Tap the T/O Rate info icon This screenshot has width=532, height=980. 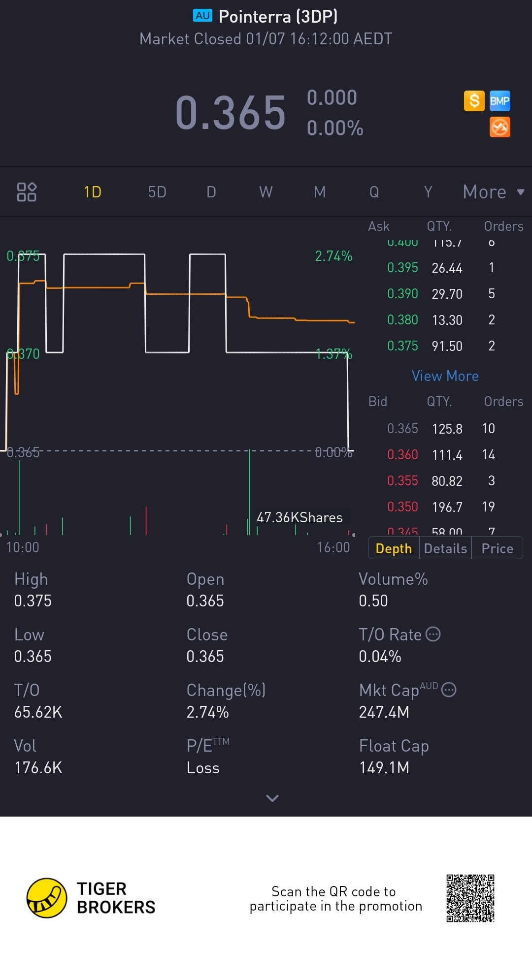click(x=433, y=634)
